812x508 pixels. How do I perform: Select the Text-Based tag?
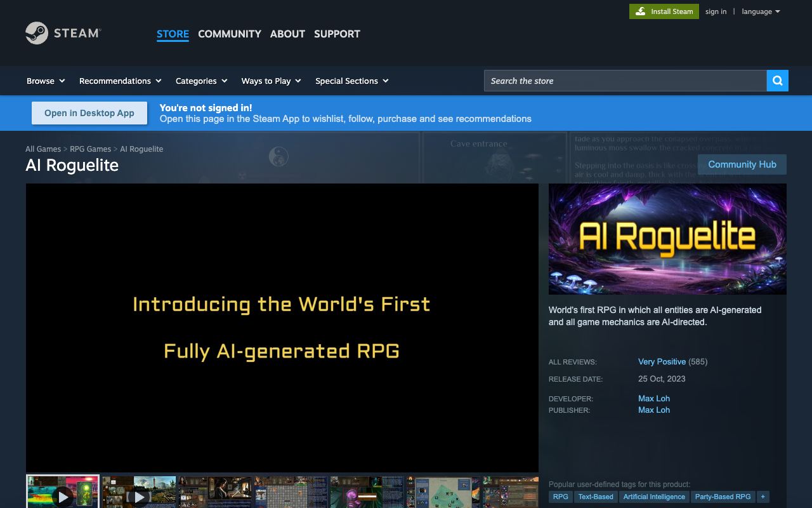click(x=596, y=497)
